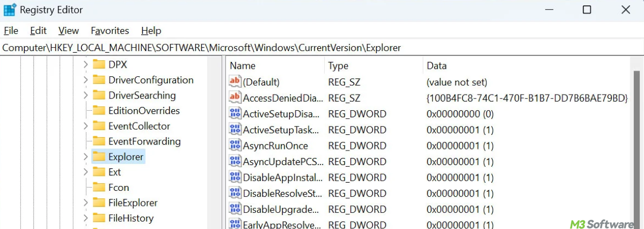Select the AsyncRunOnce value name
The image size is (644, 229).
(x=275, y=146)
